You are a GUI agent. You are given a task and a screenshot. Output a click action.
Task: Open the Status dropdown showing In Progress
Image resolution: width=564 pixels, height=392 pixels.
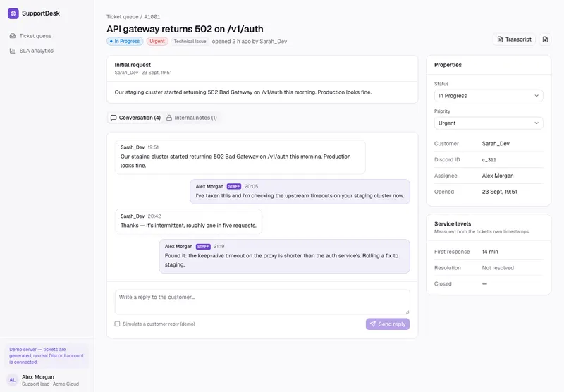[x=489, y=96]
